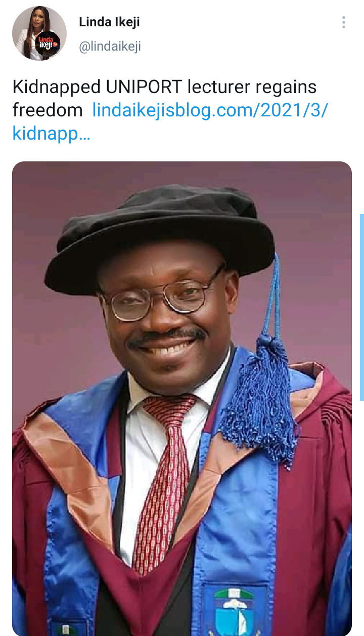The width and height of the screenshot is (364, 636).
Task: Tap the truncated 'kidnapp…' link text
Action: [x=51, y=133]
